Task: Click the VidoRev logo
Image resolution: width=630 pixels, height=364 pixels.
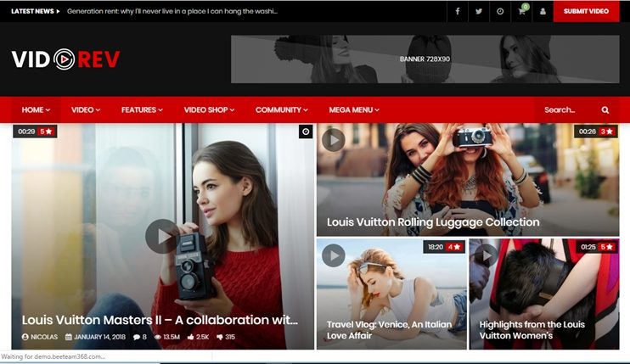Action: 65,59
